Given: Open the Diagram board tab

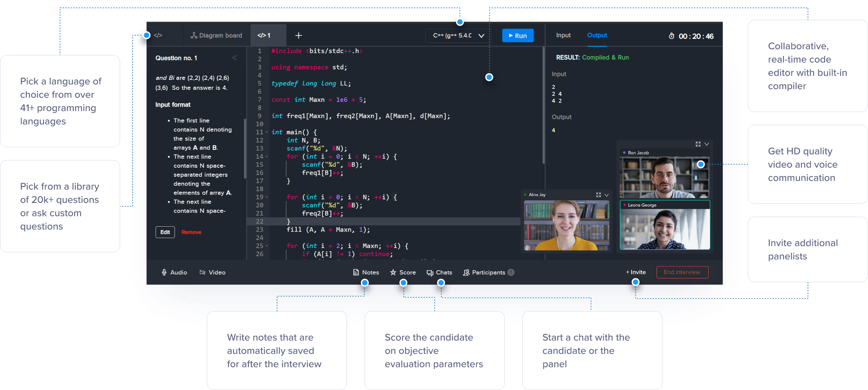Looking at the screenshot, I should pyautogui.click(x=216, y=35).
